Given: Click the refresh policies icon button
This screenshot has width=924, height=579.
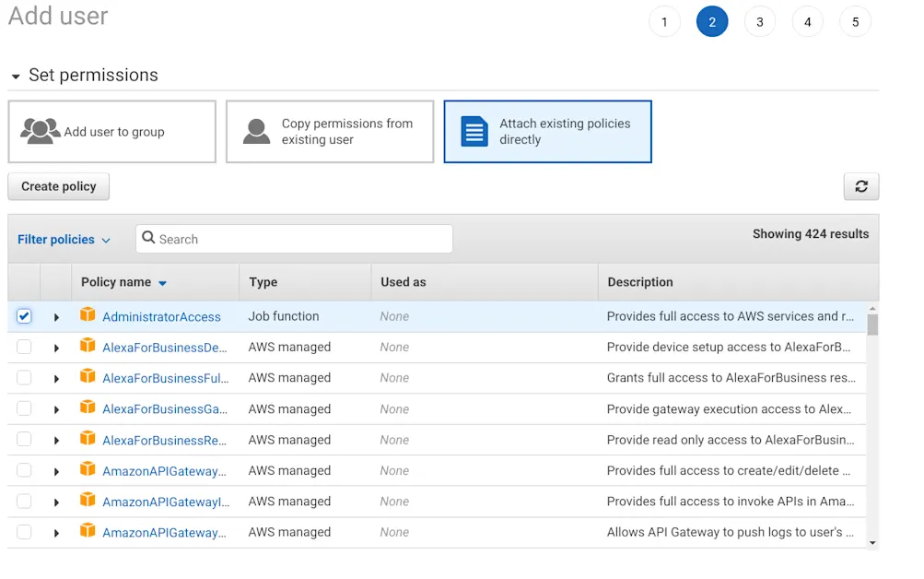Looking at the screenshot, I should (x=860, y=186).
